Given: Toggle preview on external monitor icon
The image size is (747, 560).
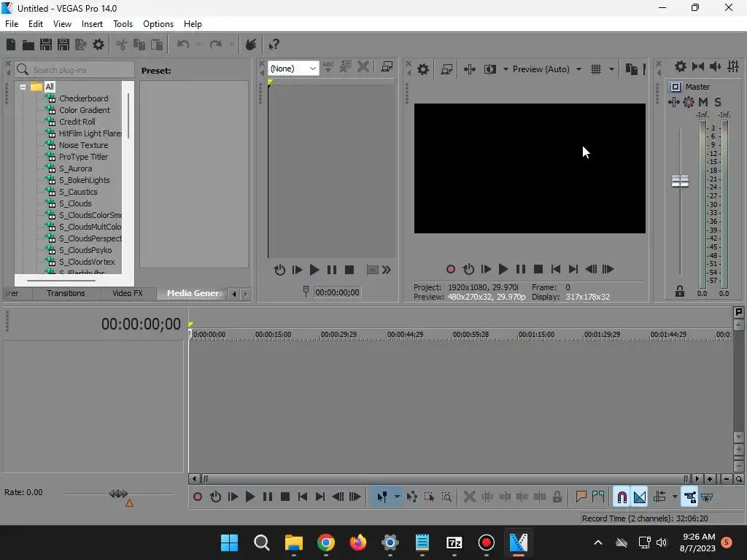Looking at the screenshot, I should pyautogui.click(x=446, y=69).
